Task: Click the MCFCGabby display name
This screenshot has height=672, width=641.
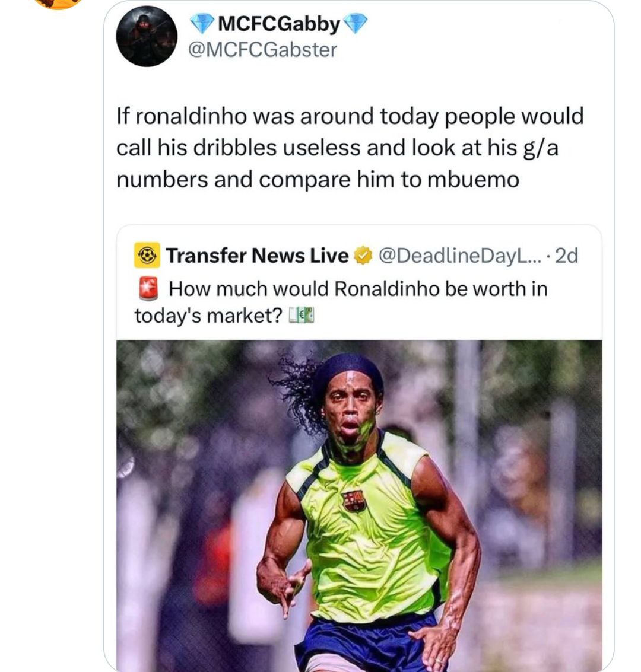Action: click(279, 24)
